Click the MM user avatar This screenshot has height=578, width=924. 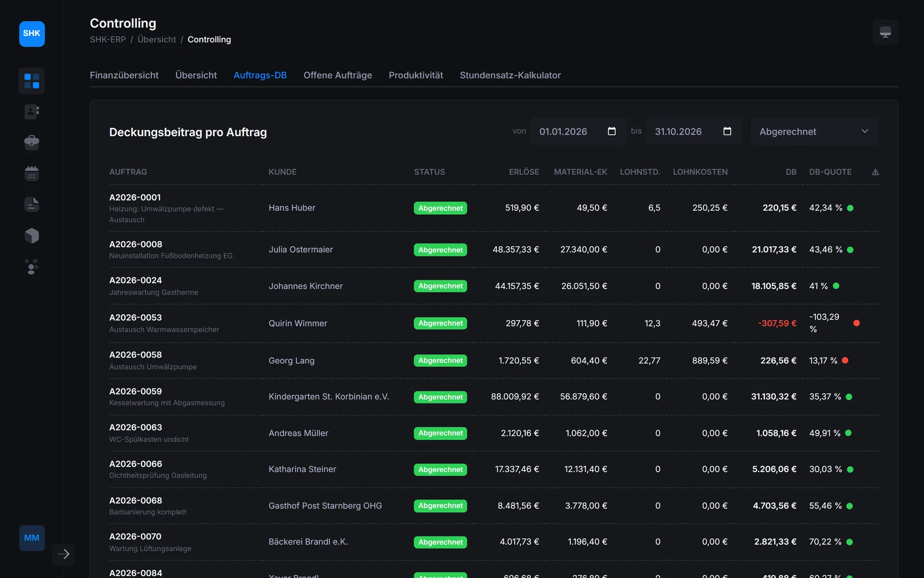point(32,538)
